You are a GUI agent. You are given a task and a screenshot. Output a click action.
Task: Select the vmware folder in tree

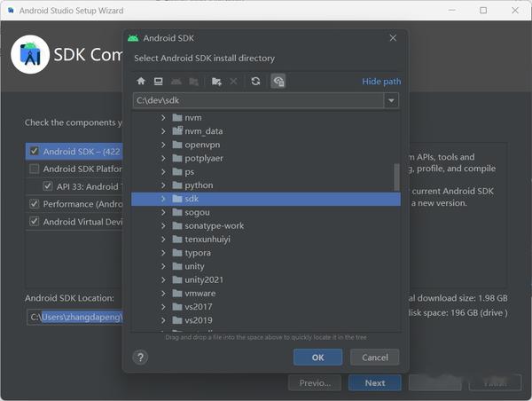(x=199, y=294)
